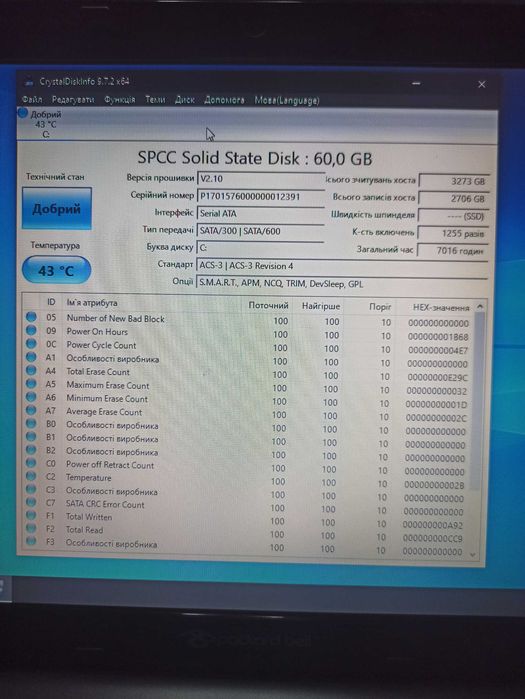Click the HEX-значення column header
Screen dimensions: 525x699
coord(441,308)
